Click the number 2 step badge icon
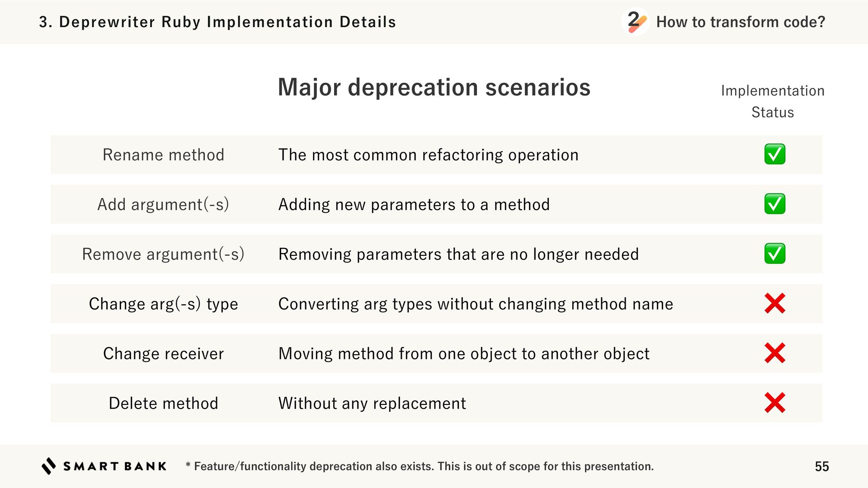 coord(636,22)
